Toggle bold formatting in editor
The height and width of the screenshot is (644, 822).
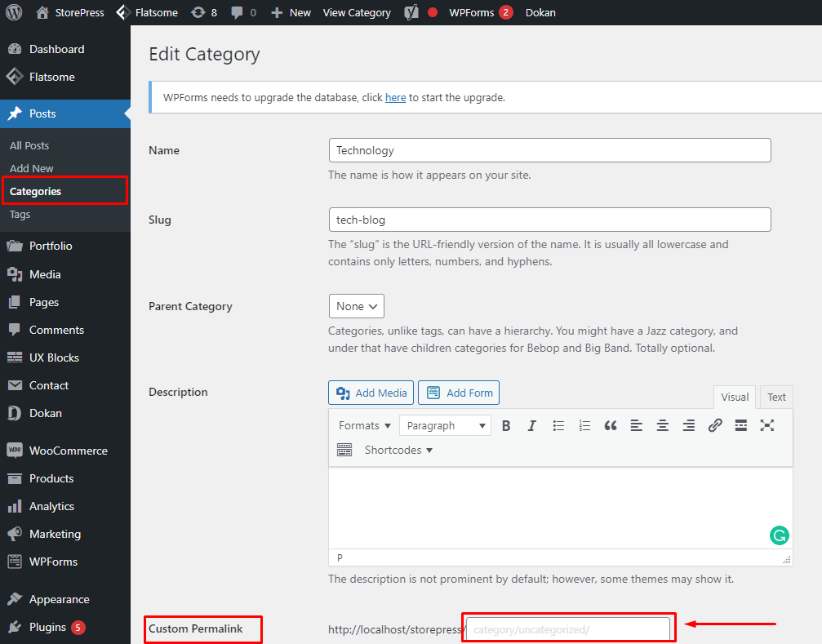pos(506,425)
